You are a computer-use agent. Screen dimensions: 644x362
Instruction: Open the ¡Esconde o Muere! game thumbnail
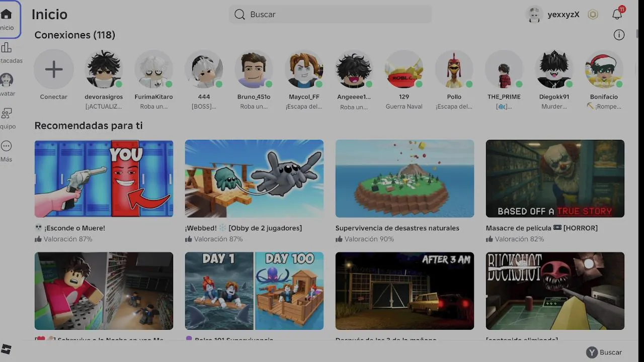click(x=104, y=178)
